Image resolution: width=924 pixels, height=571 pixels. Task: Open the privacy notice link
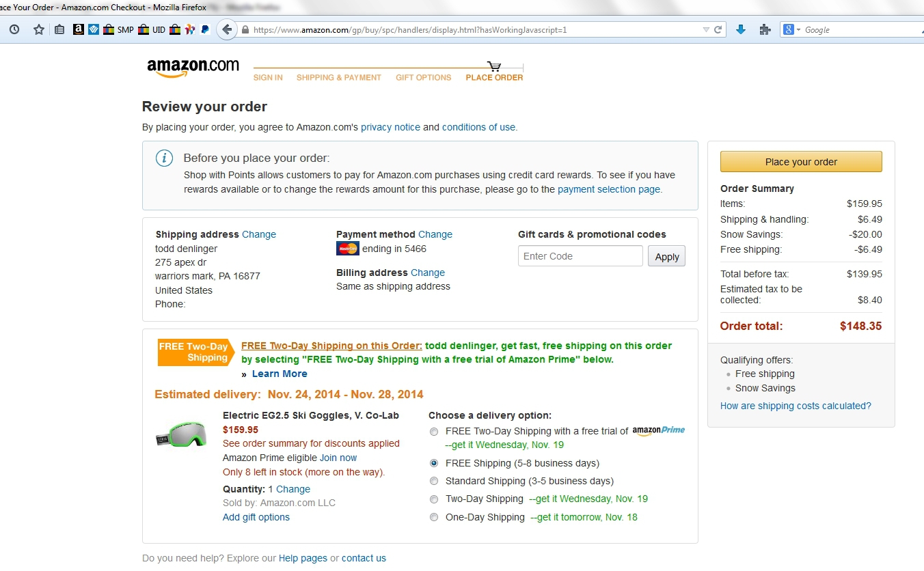[x=390, y=127]
